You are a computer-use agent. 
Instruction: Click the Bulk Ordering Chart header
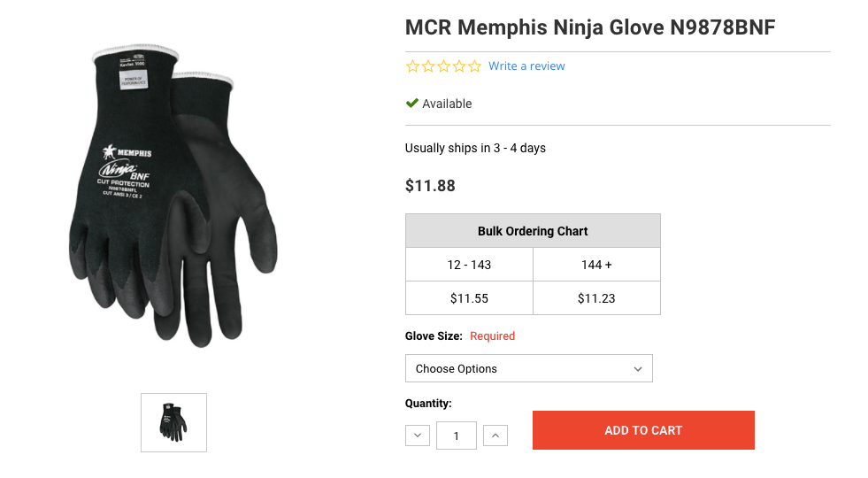point(533,231)
